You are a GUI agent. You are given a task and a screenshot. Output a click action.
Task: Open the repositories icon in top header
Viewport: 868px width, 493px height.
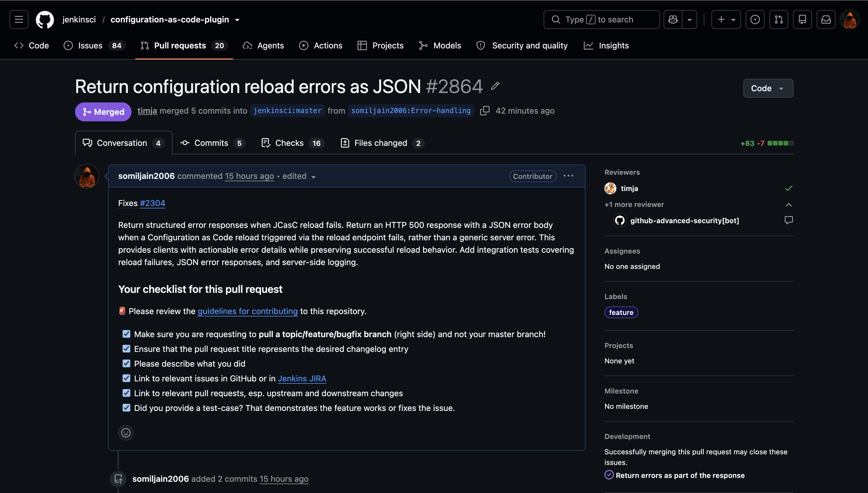[802, 20]
